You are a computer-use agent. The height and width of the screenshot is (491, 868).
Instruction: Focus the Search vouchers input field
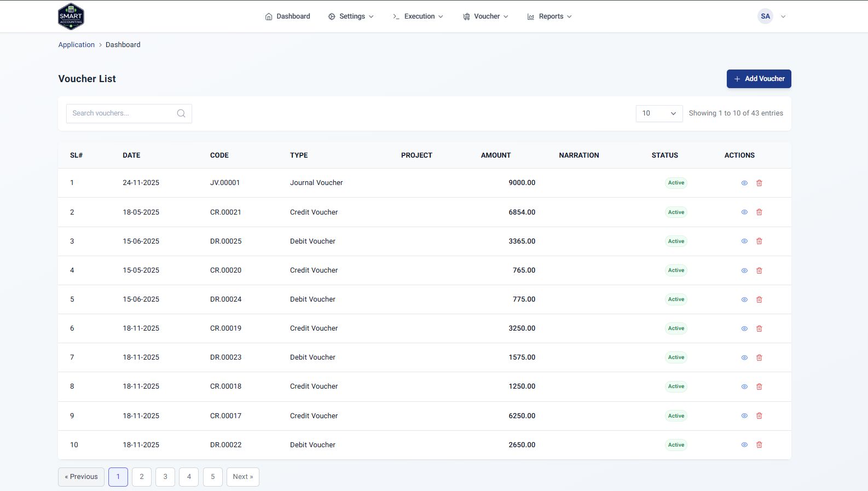(121, 113)
